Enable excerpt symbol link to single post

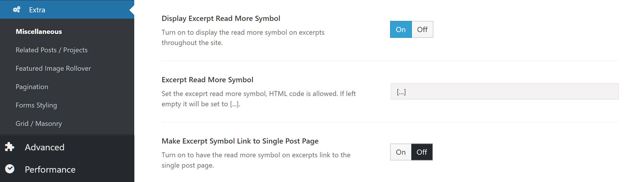(x=401, y=152)
